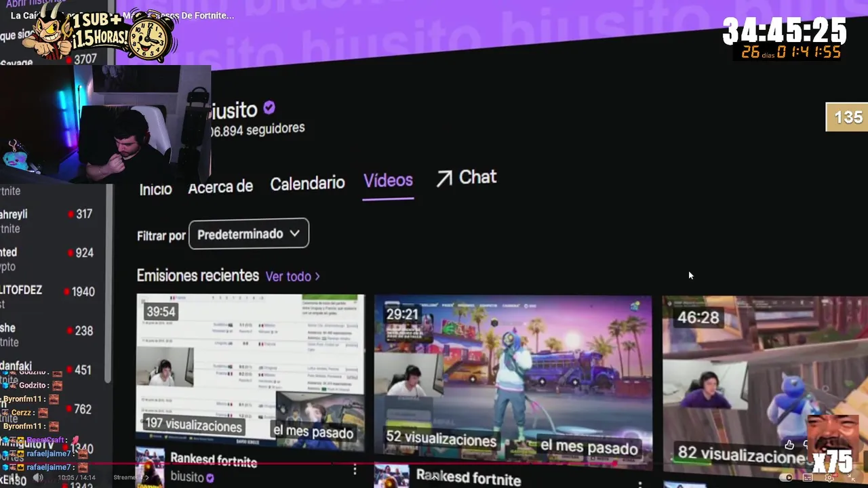The width and height of the screenshot is (868, 488).
Task: Click the '197 visualizaciones' label
Action: coord(193,426)
